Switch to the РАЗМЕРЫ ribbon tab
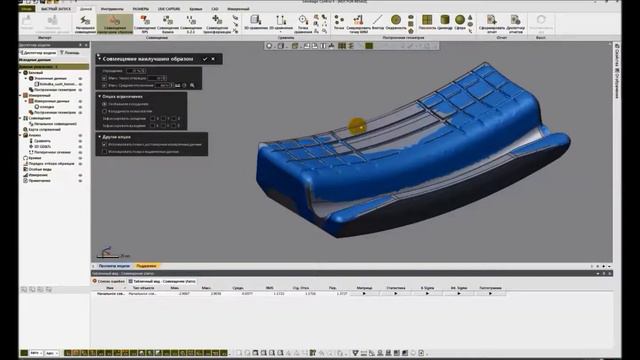 point(141,9)
